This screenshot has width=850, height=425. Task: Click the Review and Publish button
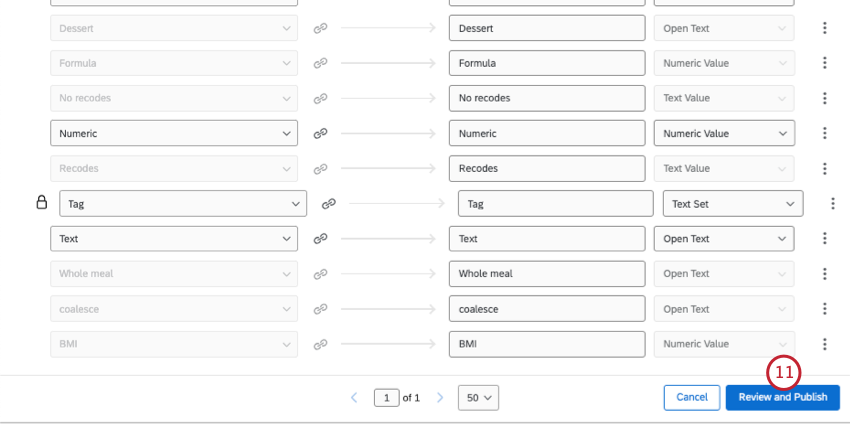click(x=783, y=397)
